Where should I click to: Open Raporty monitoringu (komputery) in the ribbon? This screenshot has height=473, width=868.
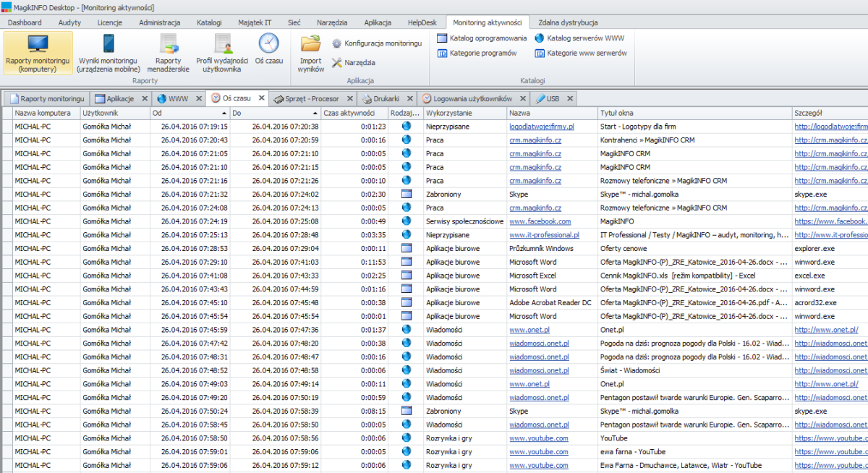38,53
